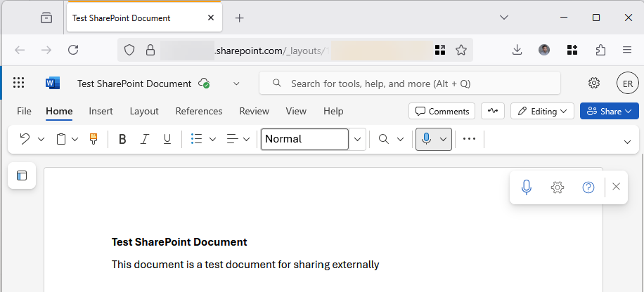Click the Comments button
The height and width of the screenshot is (292, 644).
point(442,111)
